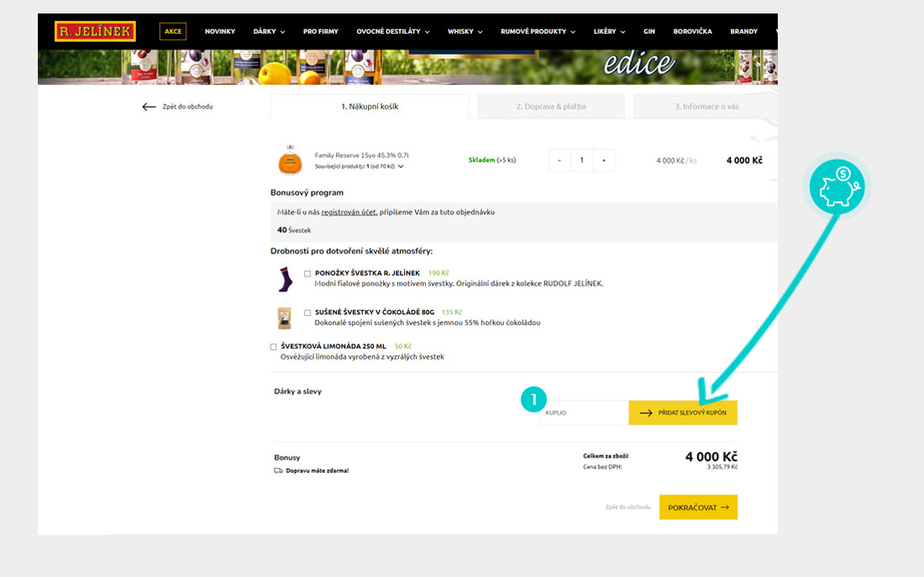Open the Akce menu item

pos(173,32)
